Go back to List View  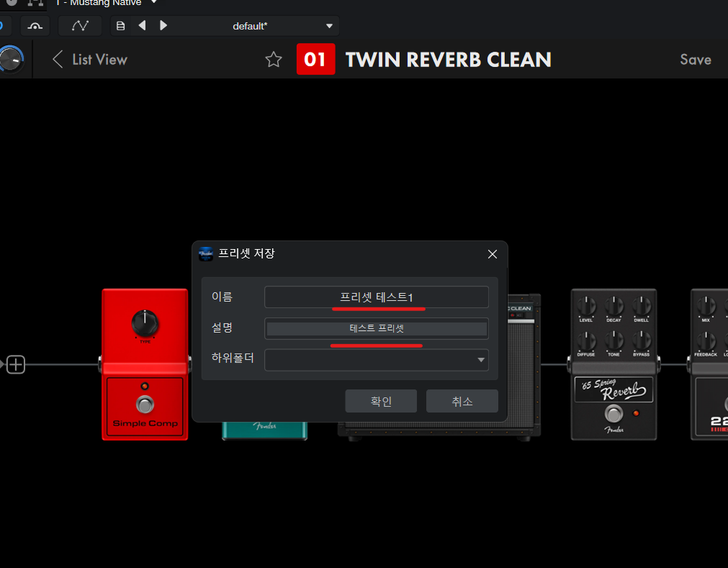click(x=89, y=60)
